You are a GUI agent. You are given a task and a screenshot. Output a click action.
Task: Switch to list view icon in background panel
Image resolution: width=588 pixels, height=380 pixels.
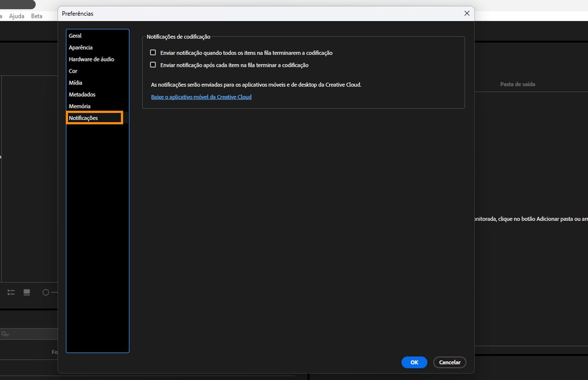[x=11, y=292]
